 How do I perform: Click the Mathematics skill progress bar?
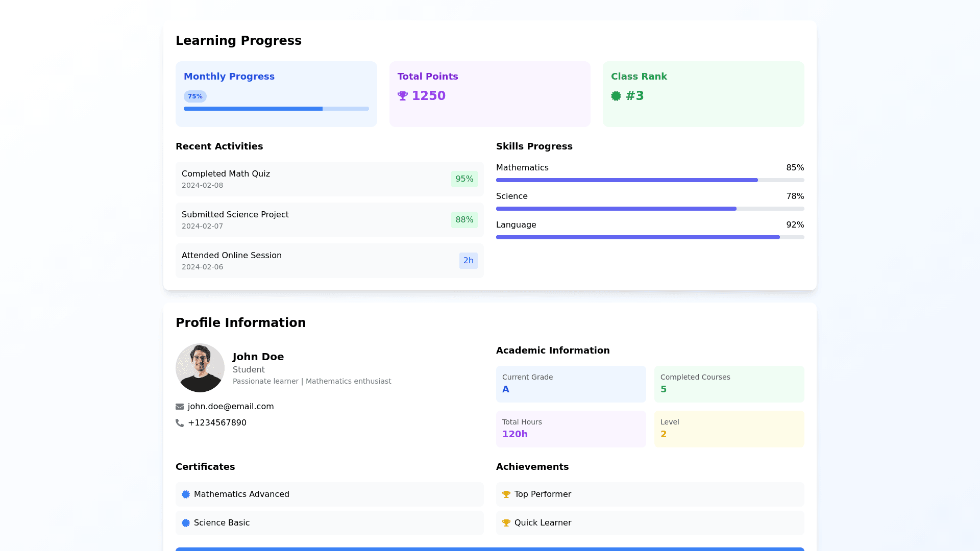click(x=650, y=180)
